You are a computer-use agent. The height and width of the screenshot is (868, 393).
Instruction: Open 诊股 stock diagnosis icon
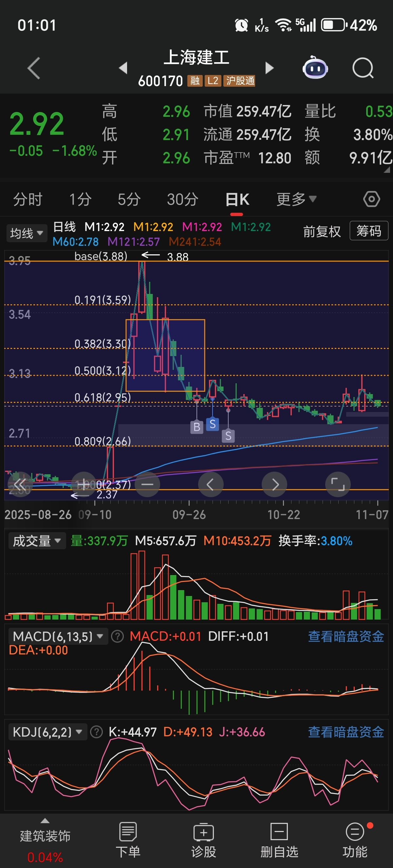coord(203,840)
